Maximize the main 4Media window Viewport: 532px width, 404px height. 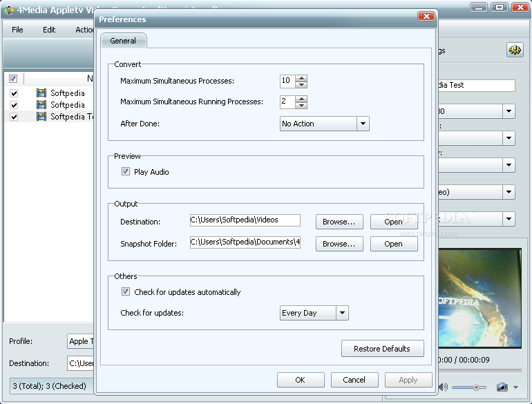pyautogui.click(x=499, y=7)
